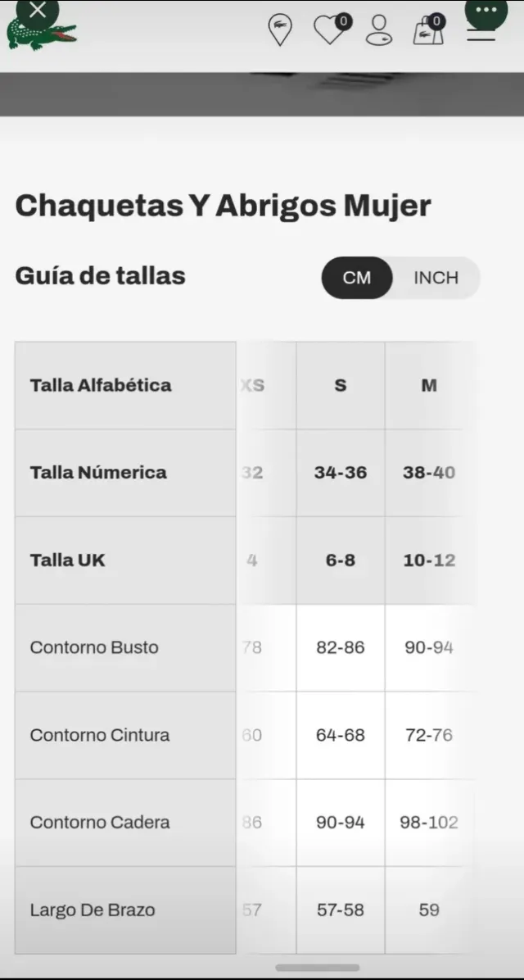Click the Lacoste crocodile logo
Viewport: 524px width, 980px height.
(41, 34)
